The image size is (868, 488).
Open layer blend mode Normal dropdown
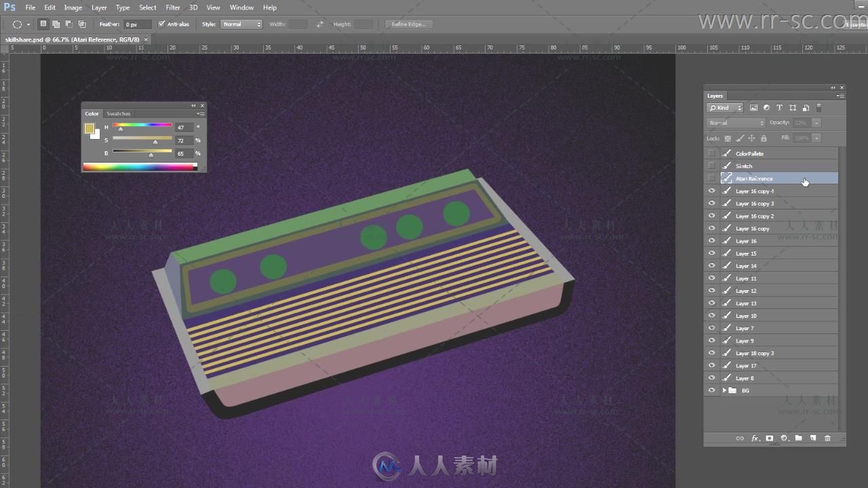[736, 123]
